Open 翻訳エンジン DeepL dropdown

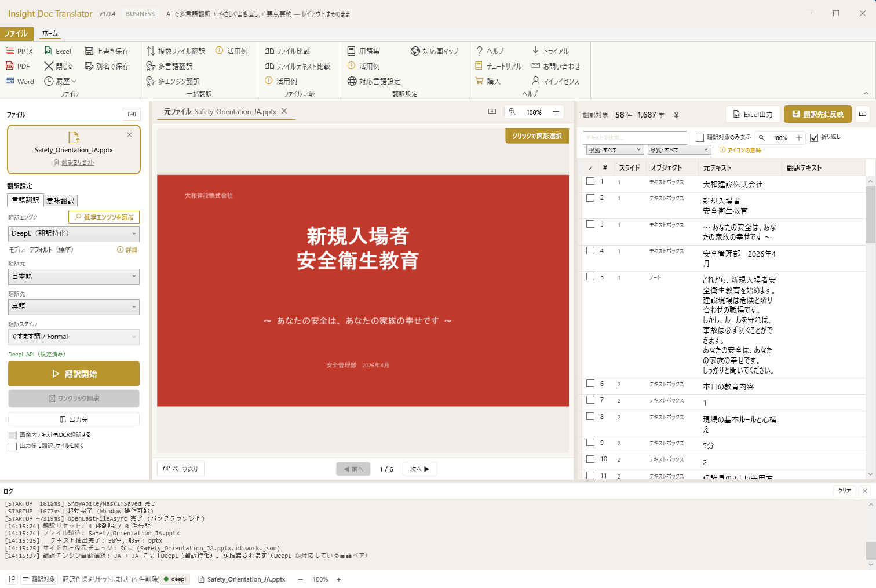tap(74, 233)
